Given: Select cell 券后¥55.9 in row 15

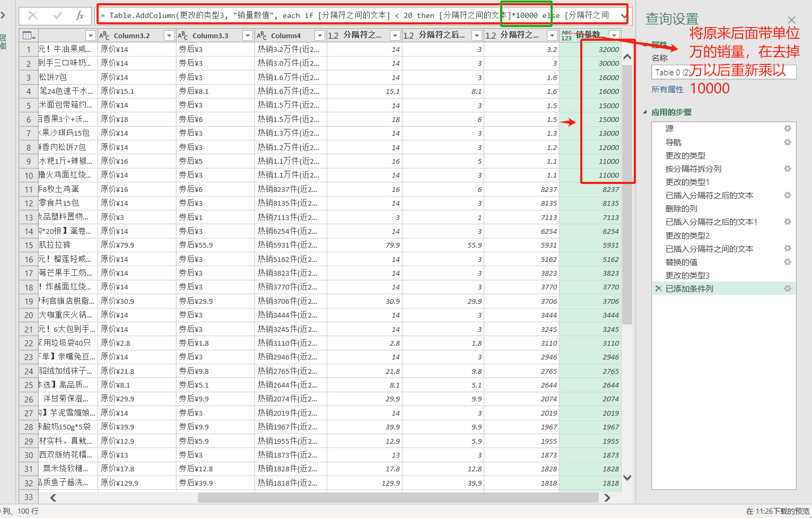Looking at the screenshot, I should (215, 245).
